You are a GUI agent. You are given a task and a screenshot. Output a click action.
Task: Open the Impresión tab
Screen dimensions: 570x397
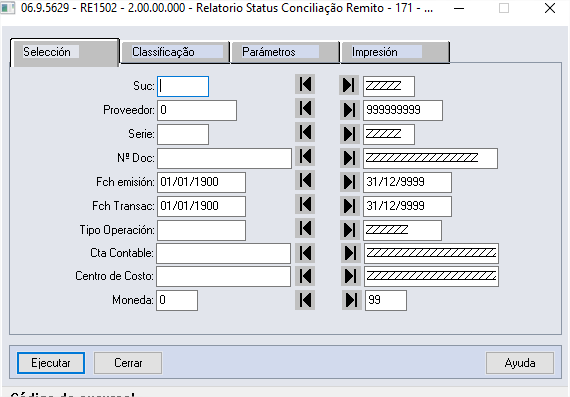[396, 52]
